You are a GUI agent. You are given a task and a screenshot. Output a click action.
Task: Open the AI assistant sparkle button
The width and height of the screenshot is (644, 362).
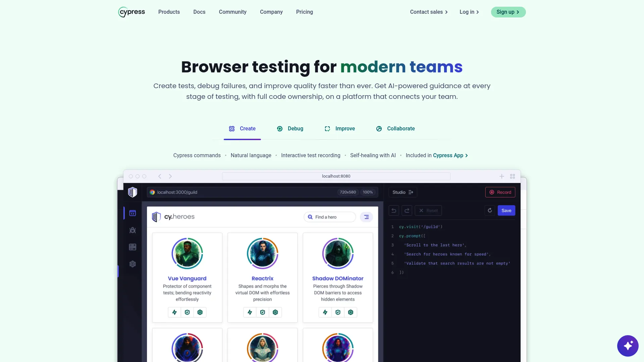coord(628,346)
